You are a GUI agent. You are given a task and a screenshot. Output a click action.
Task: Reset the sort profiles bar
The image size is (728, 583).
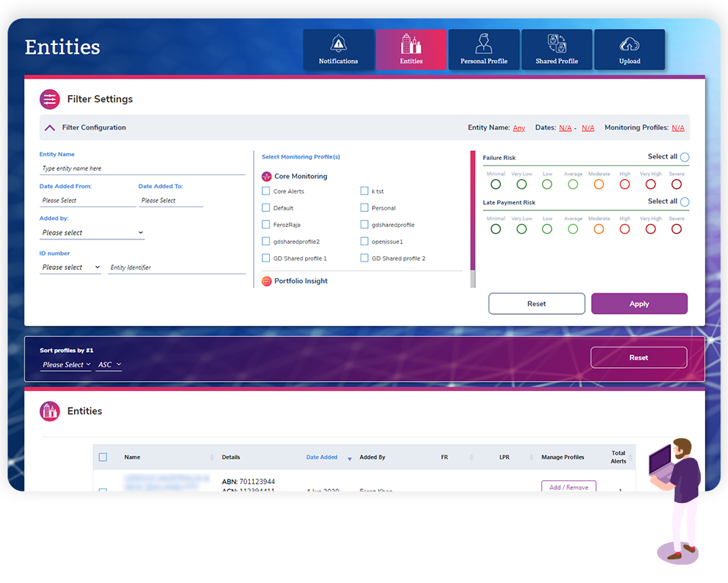[x=639, y=357]
